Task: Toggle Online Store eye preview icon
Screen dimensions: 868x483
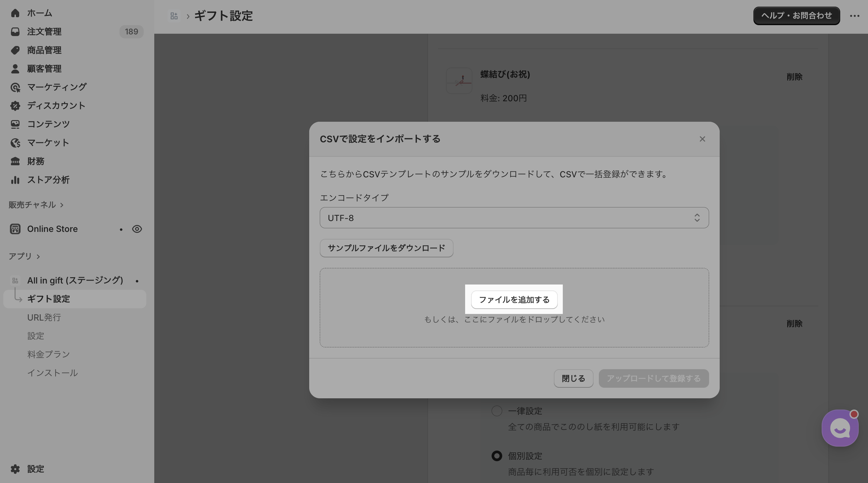Action: point(137,229)
